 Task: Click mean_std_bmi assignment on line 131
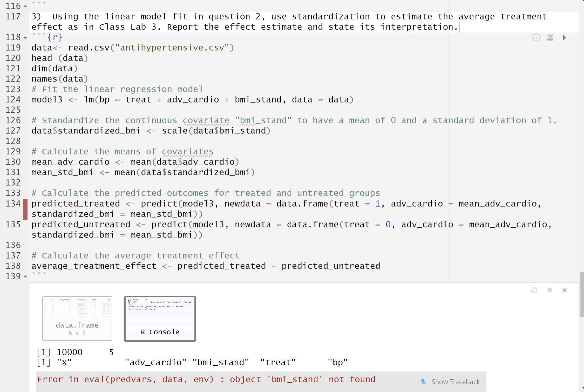[143, 172]
